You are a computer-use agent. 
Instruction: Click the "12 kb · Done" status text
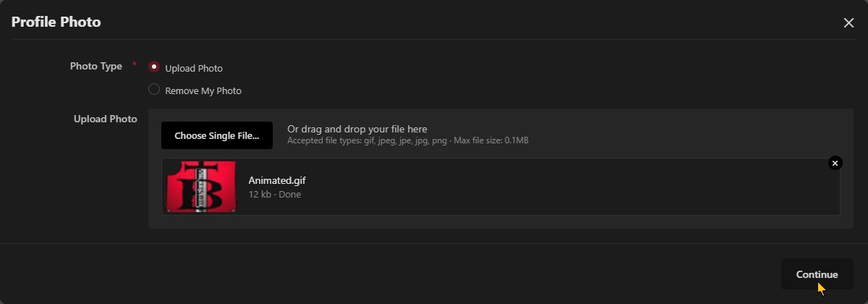[275, 195]
